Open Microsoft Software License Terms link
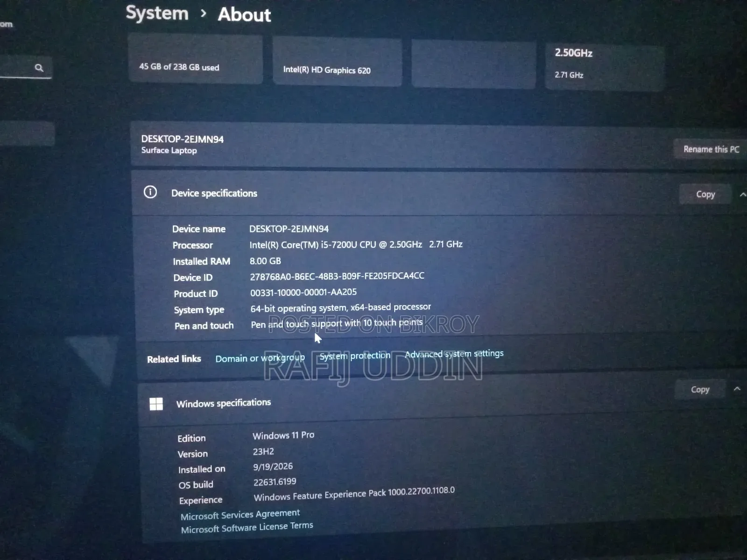This screenshot has height=560, width=747. (247, 527)
